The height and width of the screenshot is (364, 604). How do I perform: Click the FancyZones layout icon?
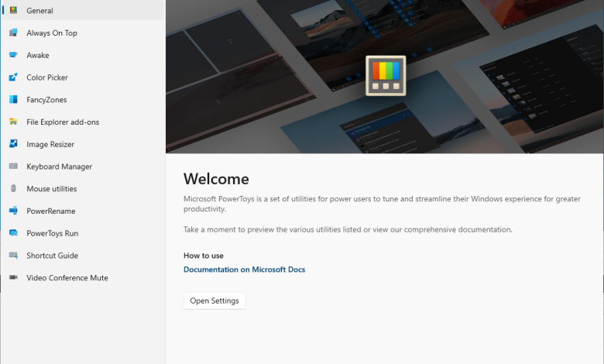click(13, 100)
